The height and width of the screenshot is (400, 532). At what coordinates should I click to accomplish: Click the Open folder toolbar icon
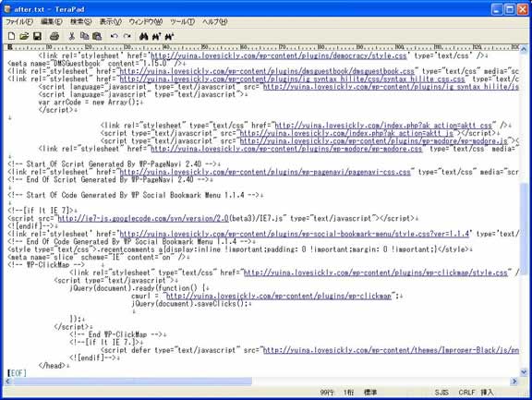point(24,36)
